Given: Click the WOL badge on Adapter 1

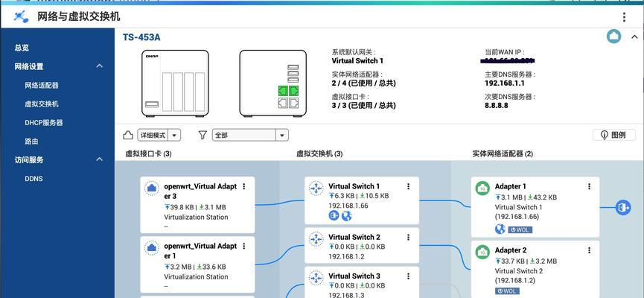Looking at the screenshot, I should tap(520, 229).
